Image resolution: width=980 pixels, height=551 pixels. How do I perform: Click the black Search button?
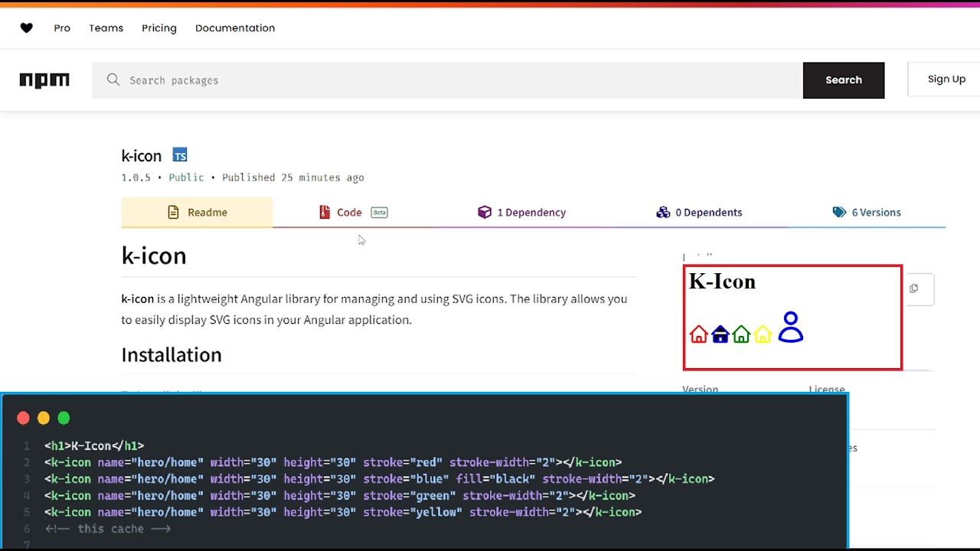844,80
